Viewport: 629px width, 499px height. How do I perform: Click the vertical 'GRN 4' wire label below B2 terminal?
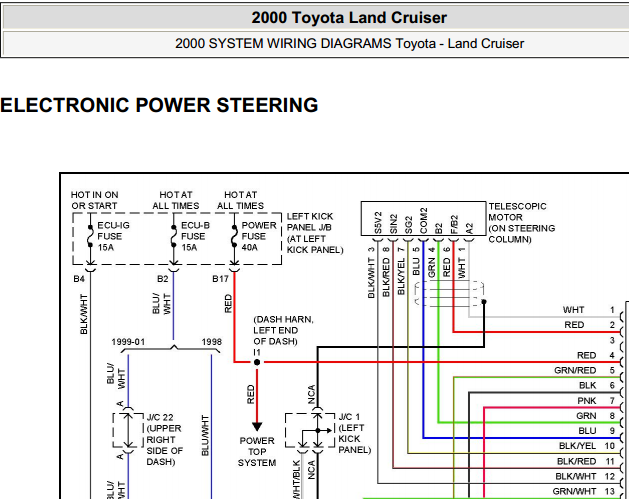tap(432, 262)
